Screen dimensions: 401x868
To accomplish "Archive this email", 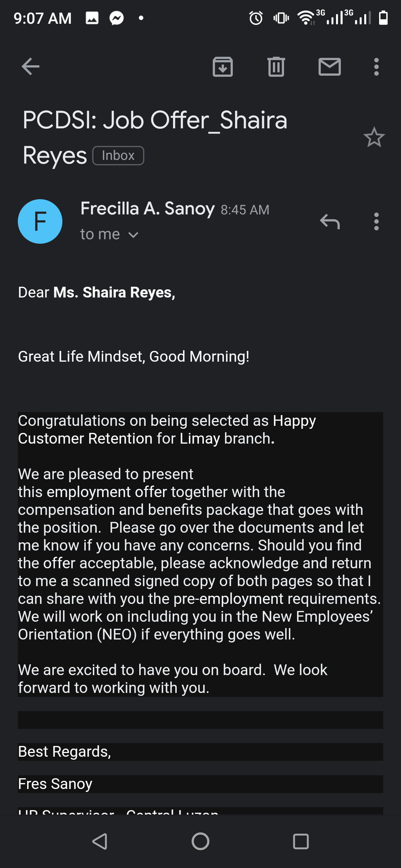I will point(223,67).
